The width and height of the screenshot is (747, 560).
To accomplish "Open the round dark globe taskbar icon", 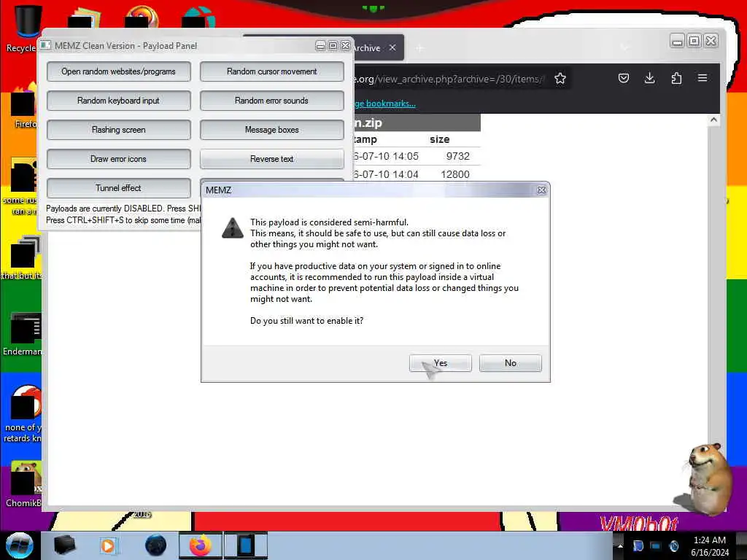I will 155,545.
